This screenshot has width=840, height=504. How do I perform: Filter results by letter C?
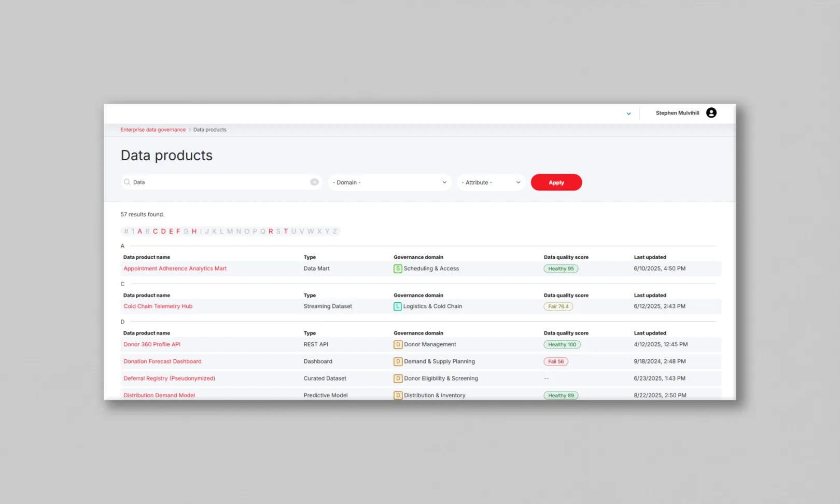[x=155, y=231]
